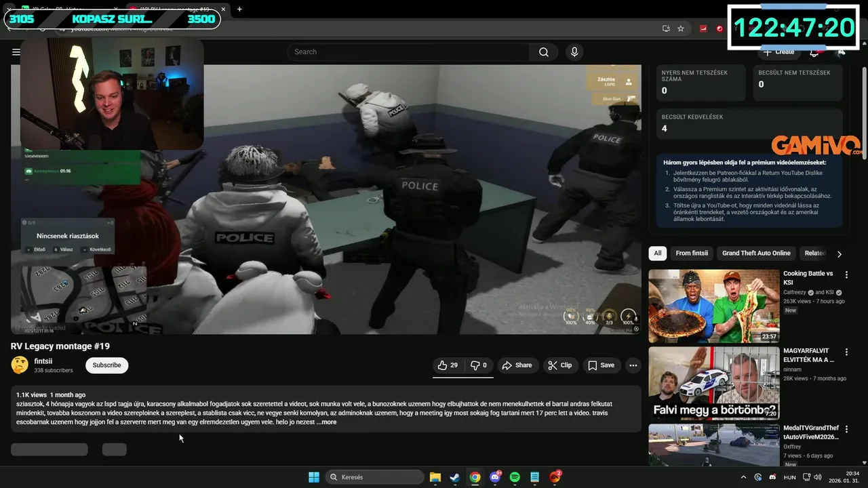
Task: Click the video player area
Action: pyautogui.click(x=325, y=199)
